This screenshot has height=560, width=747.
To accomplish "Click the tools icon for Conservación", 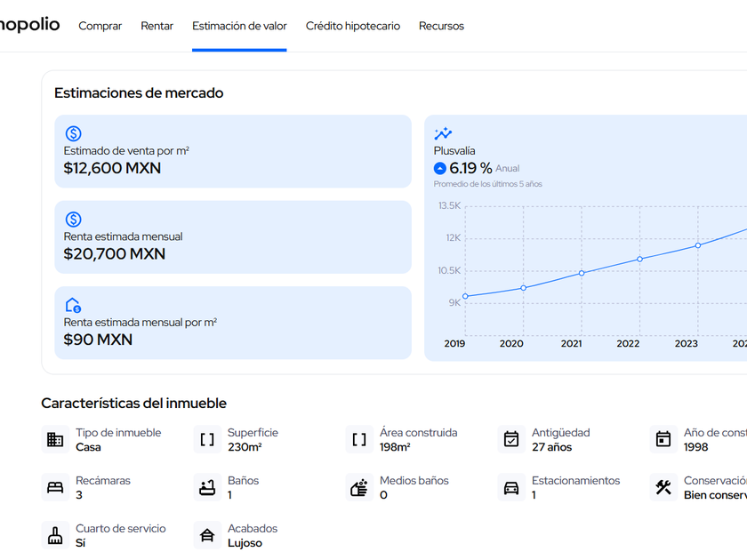I will (663, 487).
